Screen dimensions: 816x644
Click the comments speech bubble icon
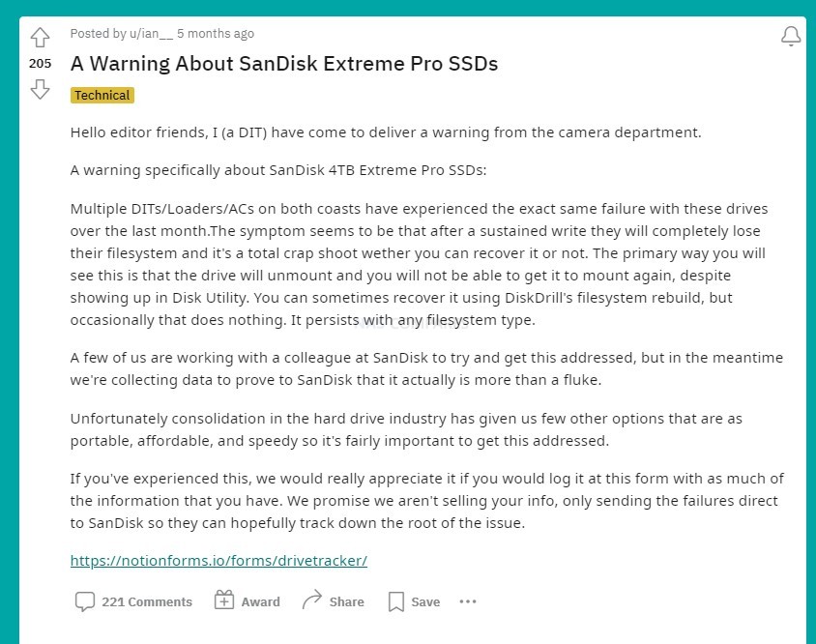tap(85, 601)
